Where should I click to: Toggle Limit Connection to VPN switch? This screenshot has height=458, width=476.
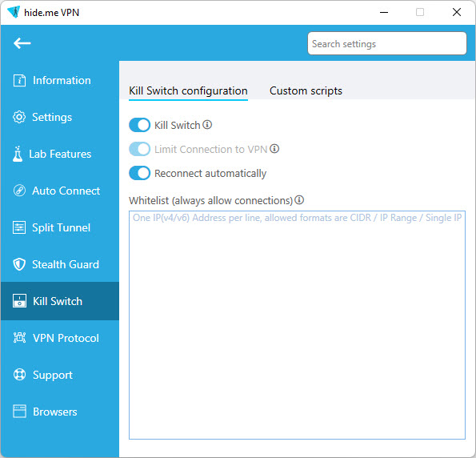pyautogui.click(x=140, y=149)
